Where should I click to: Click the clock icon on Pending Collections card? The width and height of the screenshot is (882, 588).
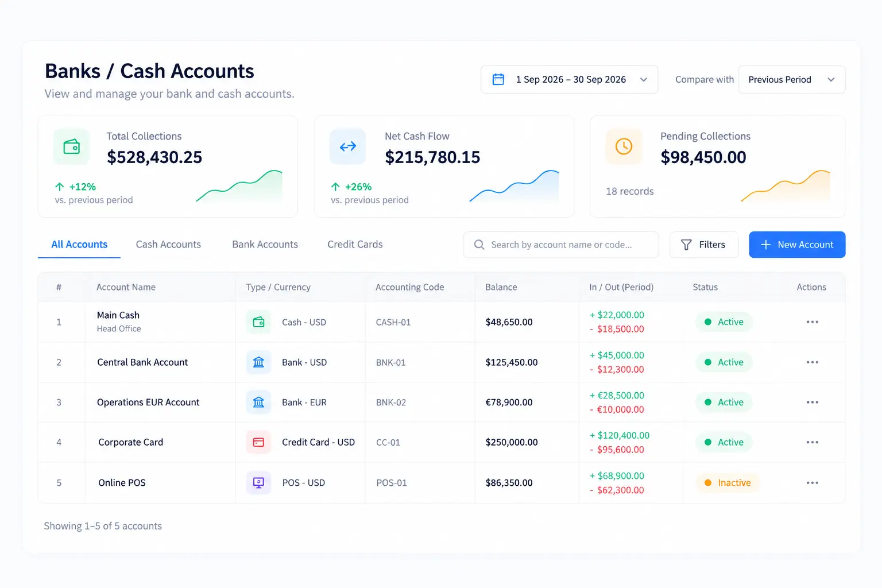pos(624,147)
